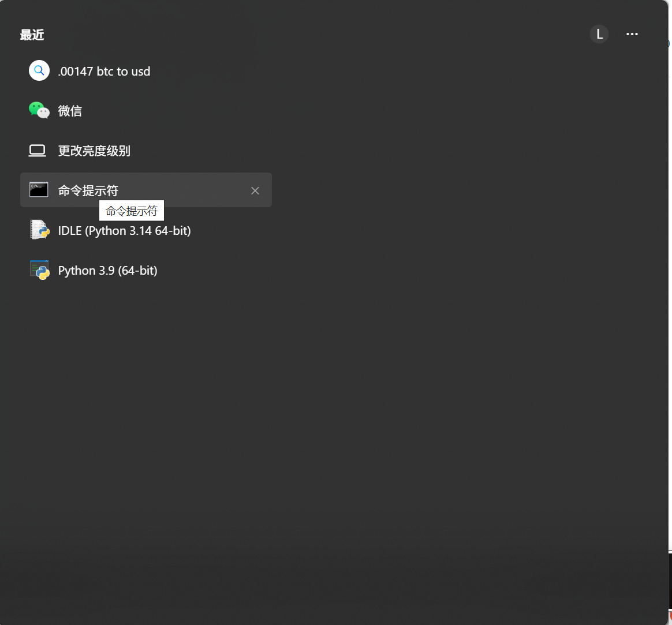Click the magnifier search icon
This screenshot has height=625, width=672.
click(x=39, y=70)
